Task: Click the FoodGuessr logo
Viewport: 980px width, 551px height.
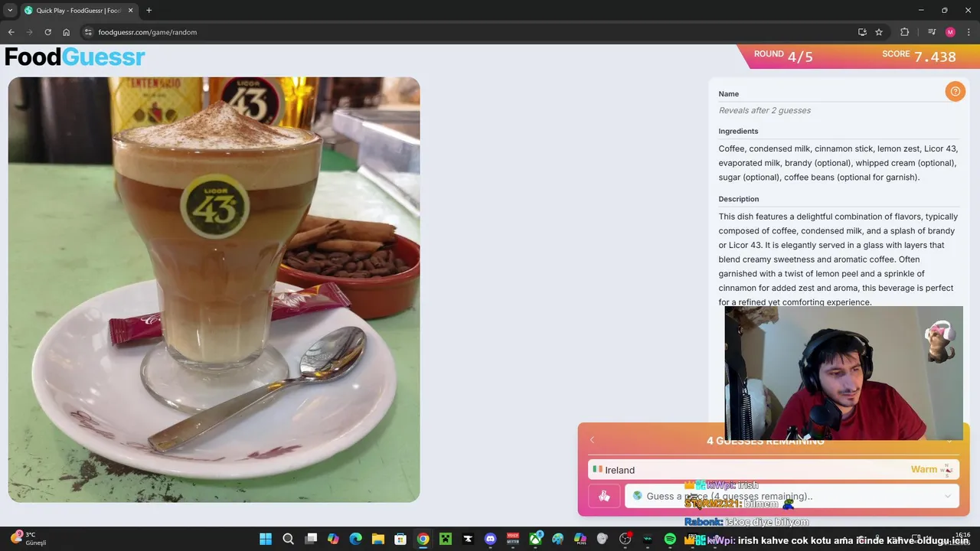Action: pyautogui.click(x=75, y=57)
